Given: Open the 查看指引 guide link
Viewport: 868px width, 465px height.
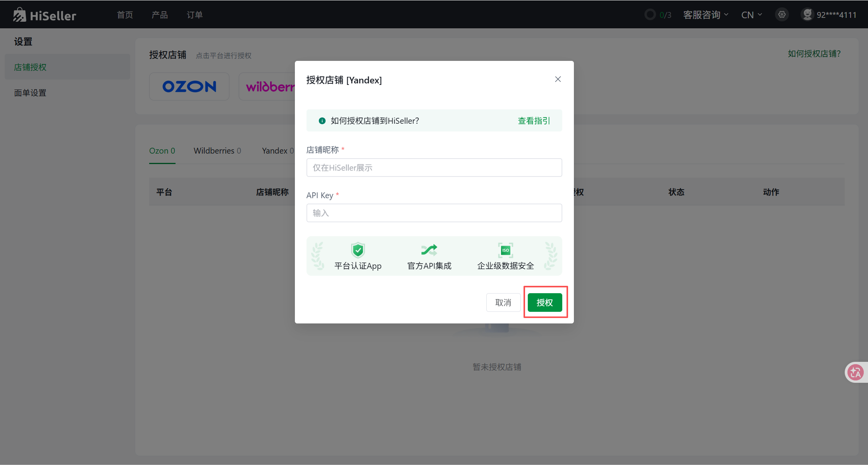Looking at the screenshot, I should click(534, 121).
